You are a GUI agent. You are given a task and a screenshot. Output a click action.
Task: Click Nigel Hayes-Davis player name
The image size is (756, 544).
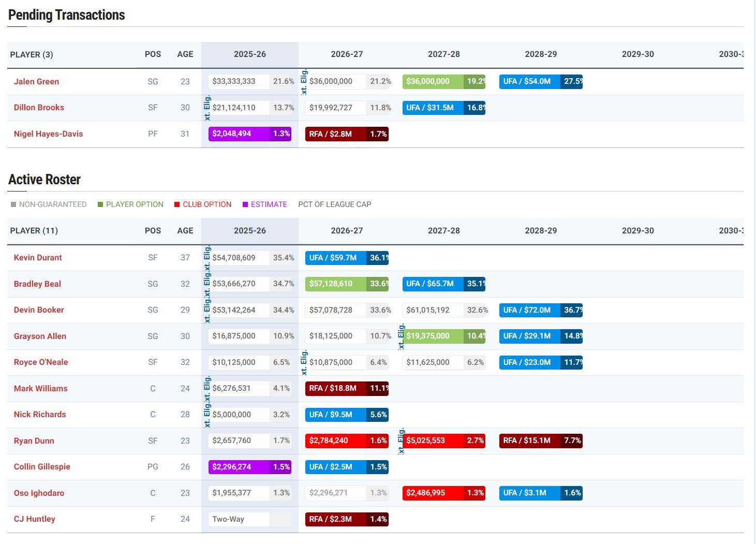(48, 134)
